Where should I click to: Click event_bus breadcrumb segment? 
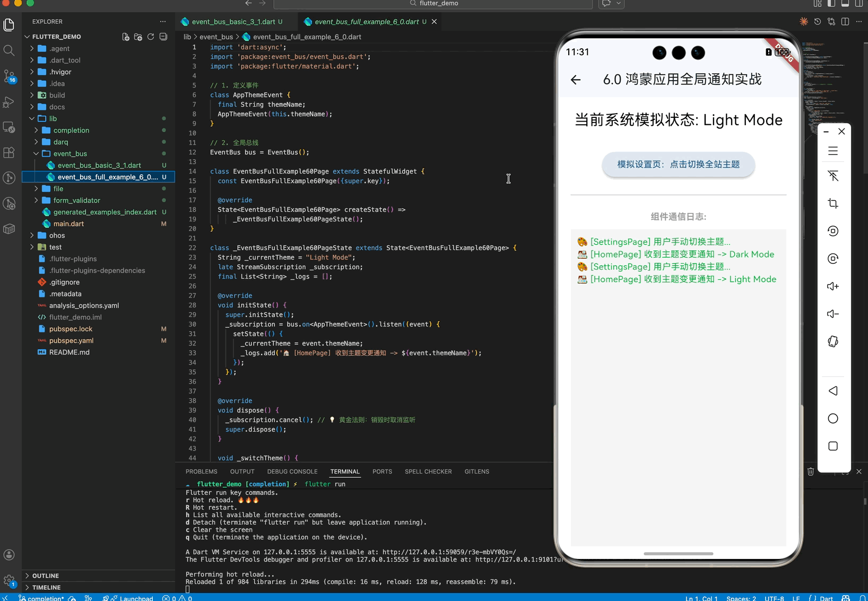tap(216, 37)
